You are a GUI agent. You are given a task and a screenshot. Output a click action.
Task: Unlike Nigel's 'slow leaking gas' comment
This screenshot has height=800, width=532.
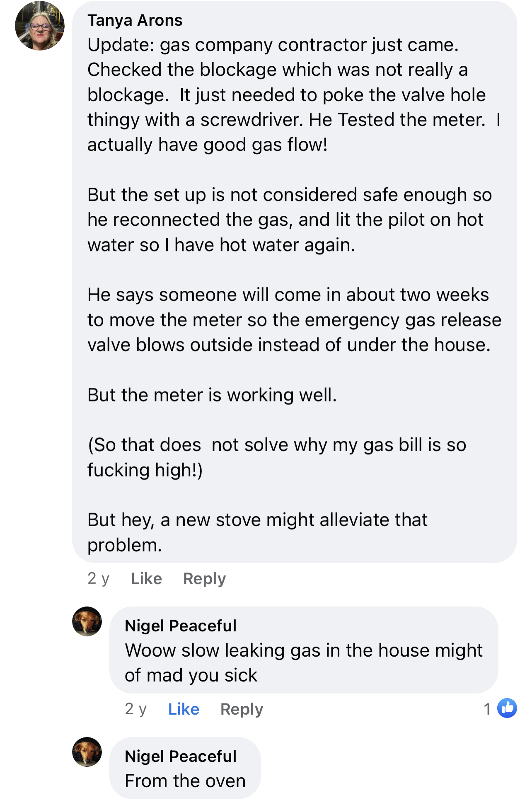click(x=184, y=709)
